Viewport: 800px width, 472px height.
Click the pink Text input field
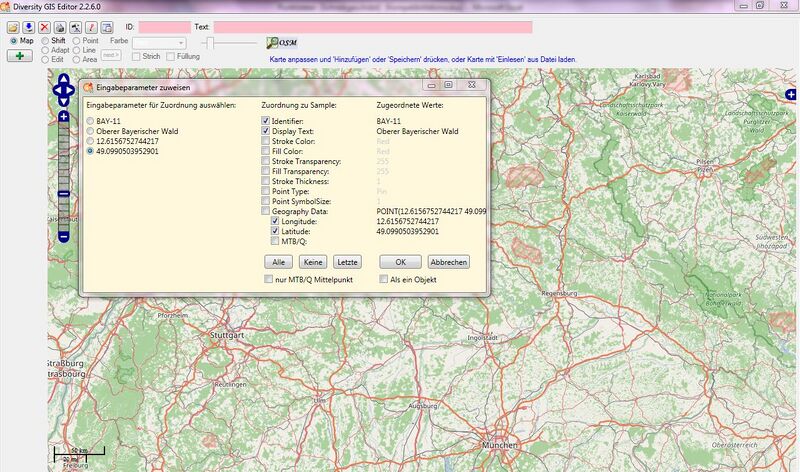(x=373, y=27)
